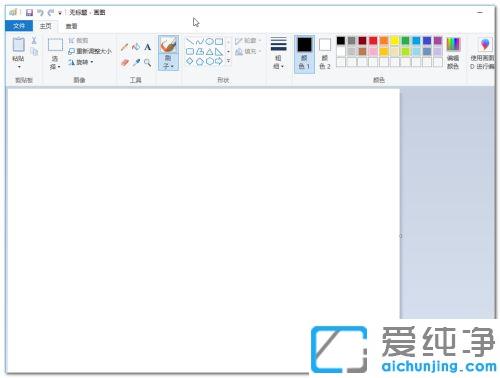
Task: Choose the Hexagon shape
Action: [x=209, y=61]
